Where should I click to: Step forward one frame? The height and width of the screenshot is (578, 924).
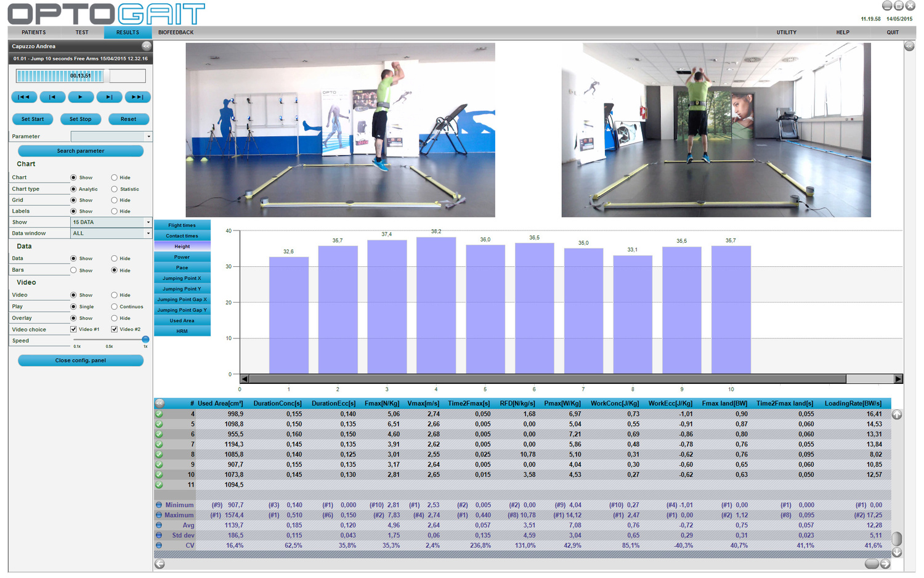(109, 97)
